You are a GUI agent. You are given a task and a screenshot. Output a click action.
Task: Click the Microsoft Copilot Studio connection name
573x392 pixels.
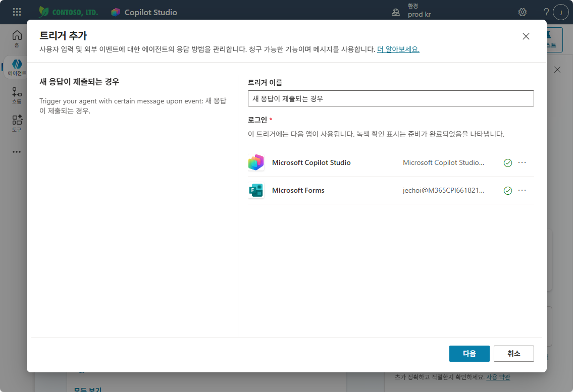point(311,162)
